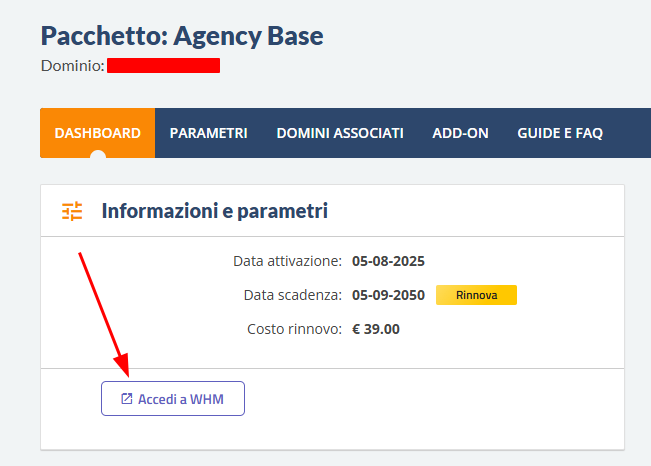Screen dimensions: 651x466
Task: Click the Dominio: label under the heading
Action: pos(72,66)
